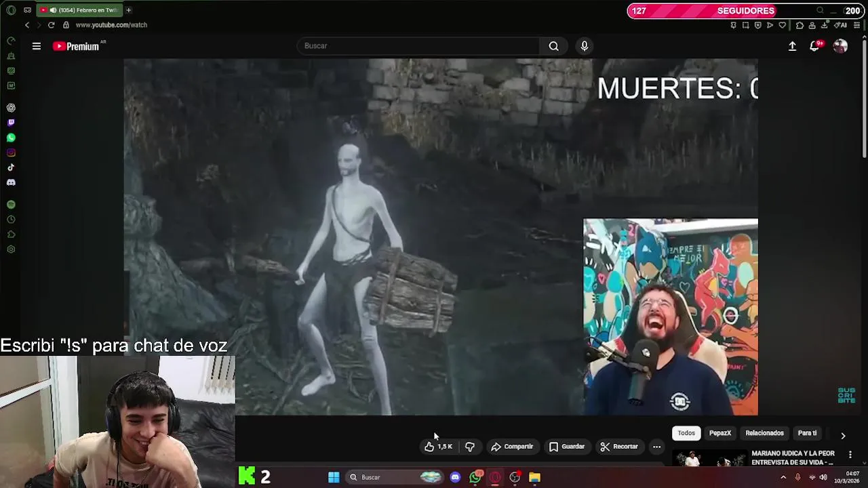Select the Todos filter chip
The image size is (868, 488).
[x=686, y=433]
